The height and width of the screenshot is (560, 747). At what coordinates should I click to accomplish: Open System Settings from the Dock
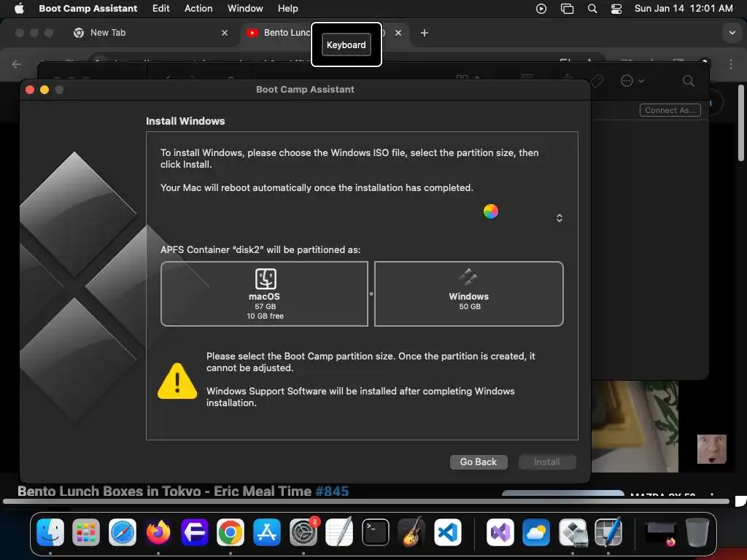(x=303, y=532)
